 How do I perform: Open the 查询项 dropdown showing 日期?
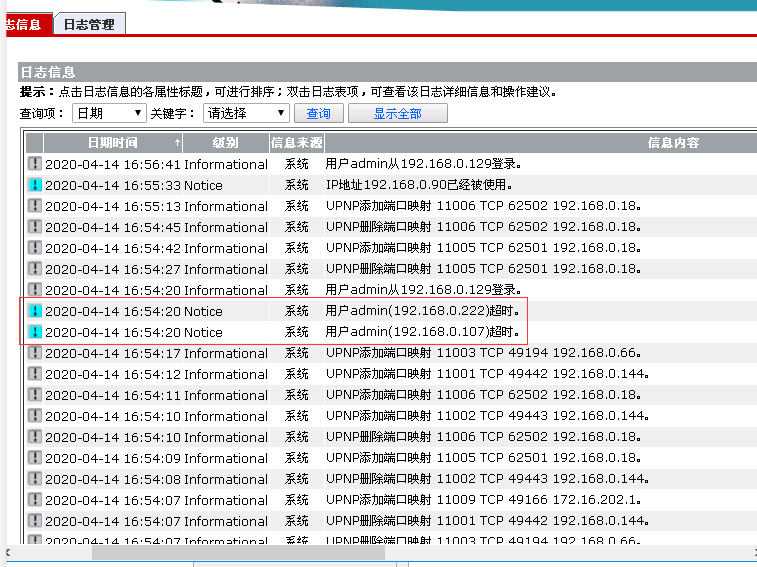point(109,113)
